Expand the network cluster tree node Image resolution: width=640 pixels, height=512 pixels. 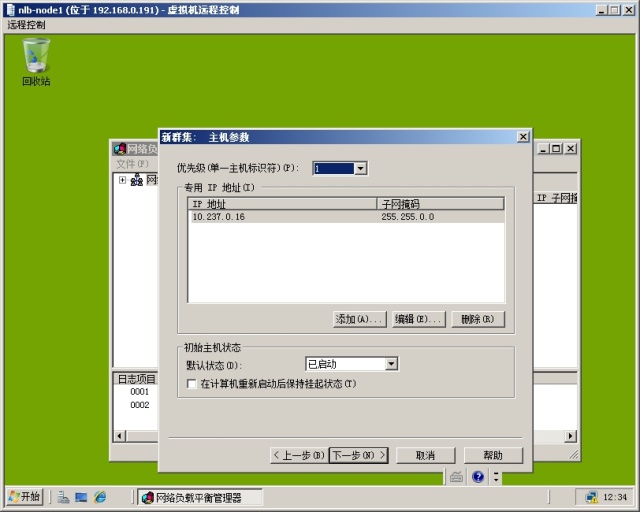(x=122, y=180)
